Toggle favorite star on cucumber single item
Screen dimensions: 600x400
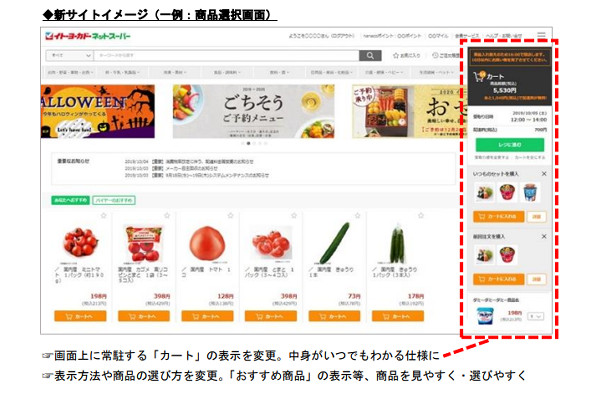(357, 216)
